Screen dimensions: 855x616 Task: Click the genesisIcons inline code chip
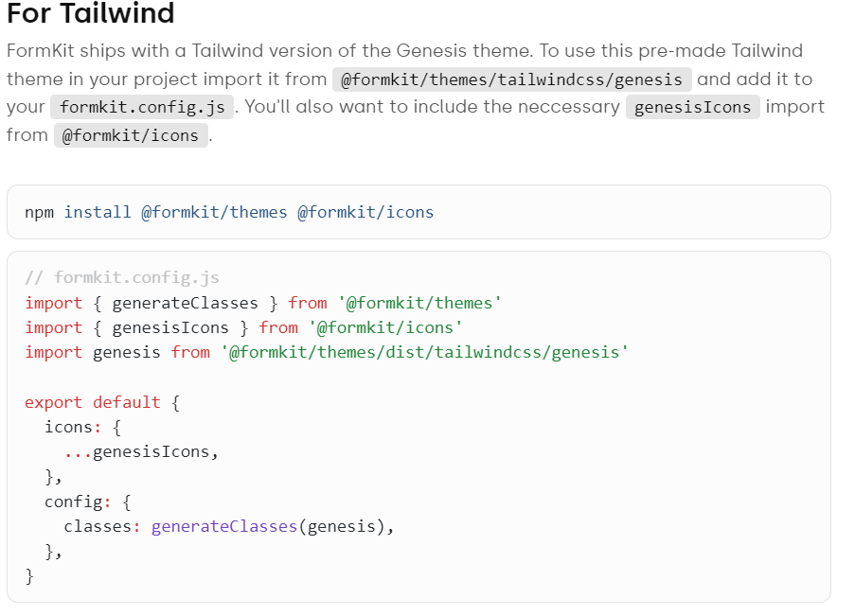pyautogui.click(x=692, y=107)
